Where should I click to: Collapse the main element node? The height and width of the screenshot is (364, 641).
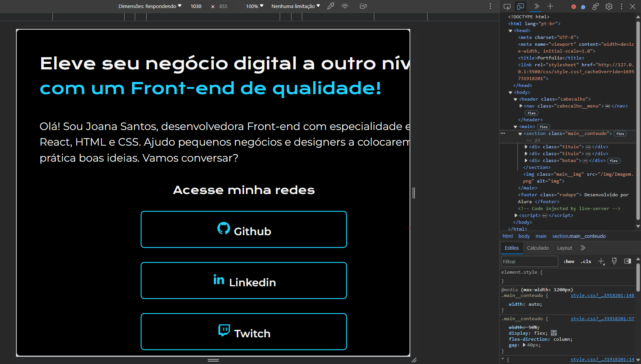pos(516,127)
